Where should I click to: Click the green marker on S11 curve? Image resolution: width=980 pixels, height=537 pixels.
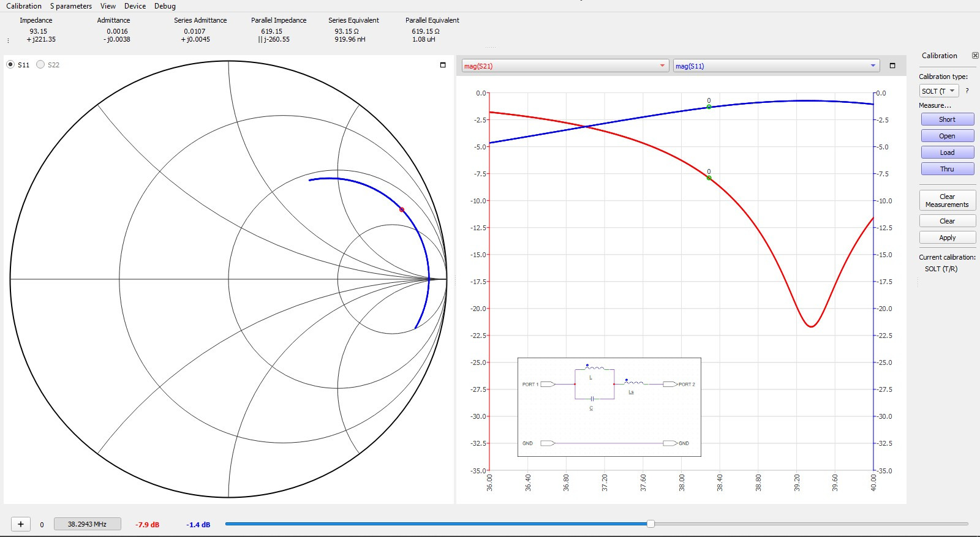tap(709, 107)
